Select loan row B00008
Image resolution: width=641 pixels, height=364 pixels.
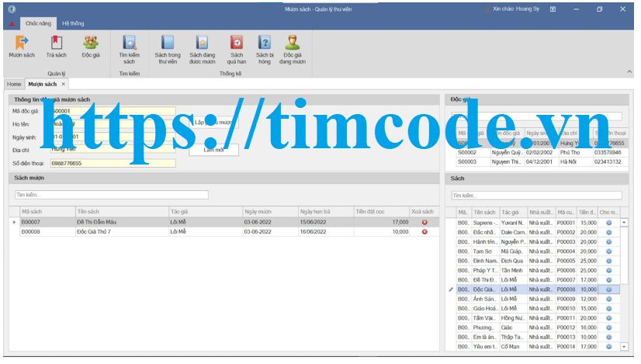(x=230, y=231)
